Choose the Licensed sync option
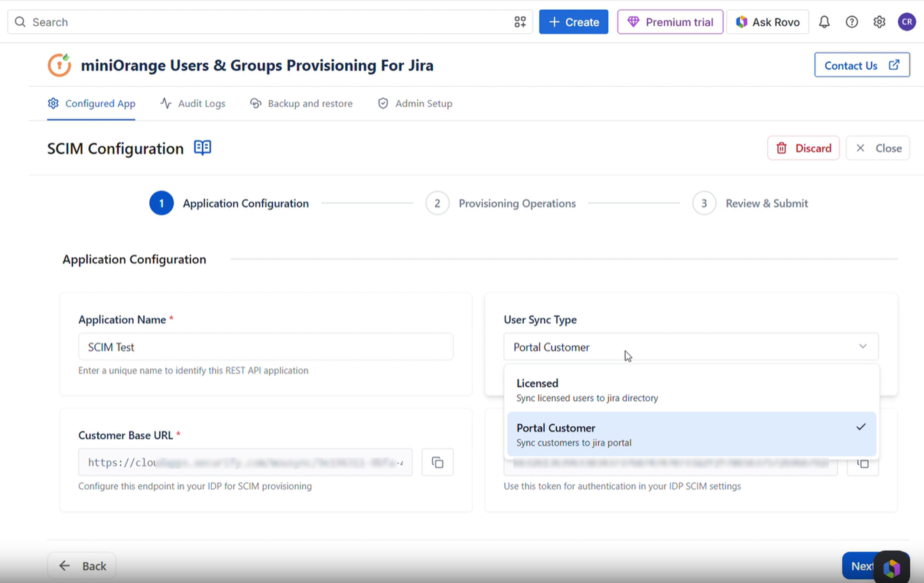The image size is (924, 583). [692, 390]
